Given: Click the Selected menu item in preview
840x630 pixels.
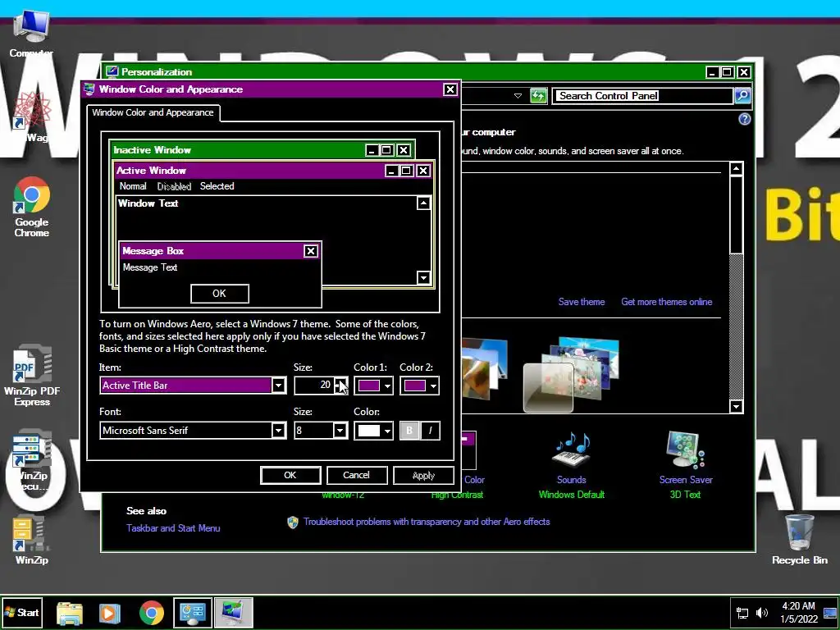Looking at the screenshot, I should tap(217, 186).
